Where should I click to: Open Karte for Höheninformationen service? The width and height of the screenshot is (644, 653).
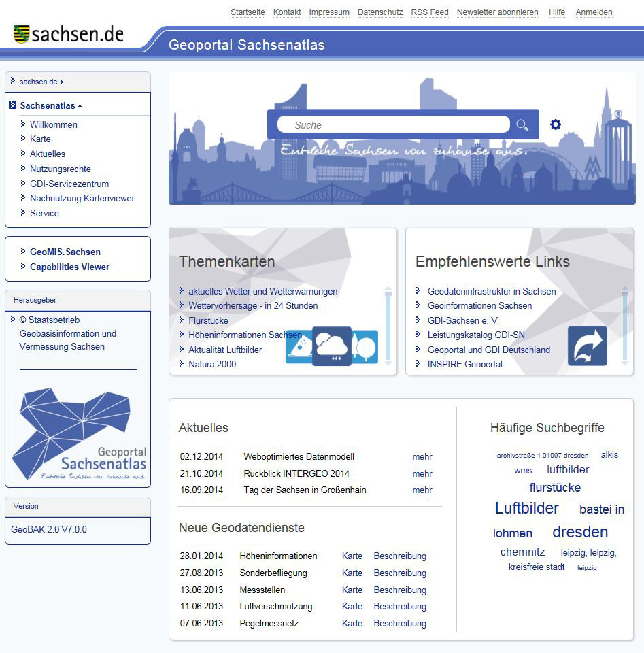352,556
